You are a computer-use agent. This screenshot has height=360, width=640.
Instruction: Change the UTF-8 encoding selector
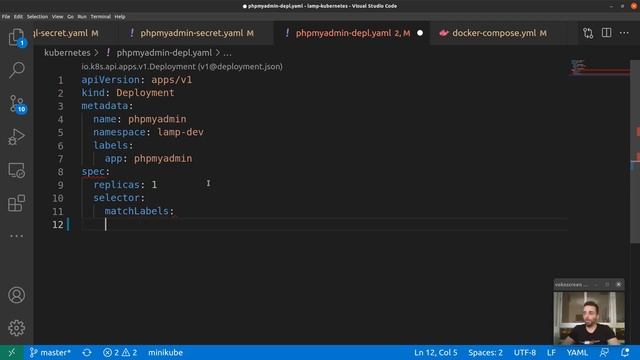point(524,352)
